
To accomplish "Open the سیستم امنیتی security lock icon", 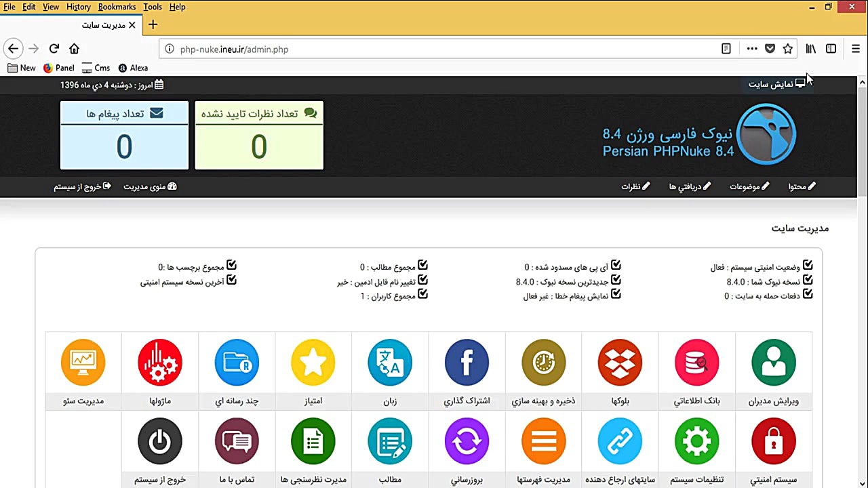I will 774,441.
